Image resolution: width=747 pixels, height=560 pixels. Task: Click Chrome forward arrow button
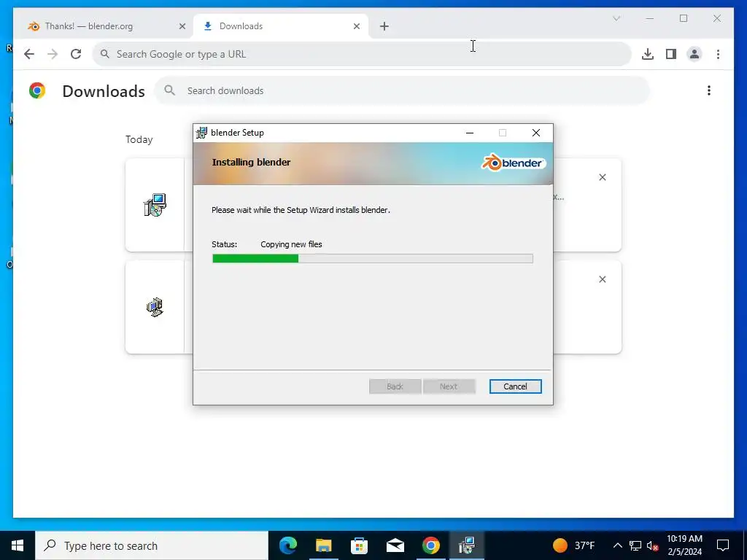pos(53,54)
